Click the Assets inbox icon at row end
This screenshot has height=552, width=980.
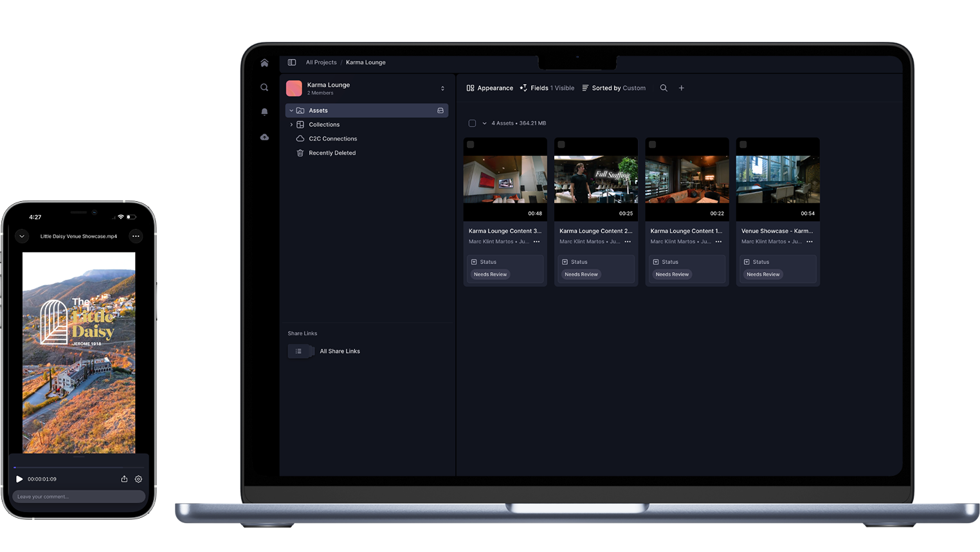pyautogui.click(x=440, y=111)
